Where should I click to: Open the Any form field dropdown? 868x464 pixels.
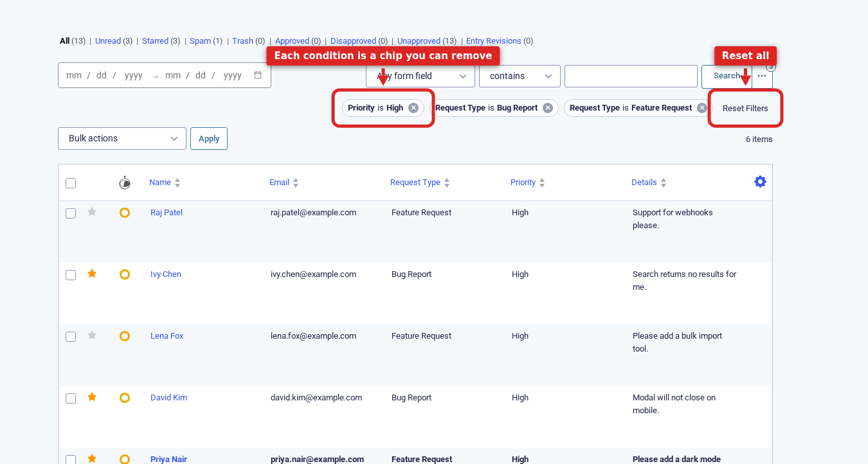[x=420, y=76]
